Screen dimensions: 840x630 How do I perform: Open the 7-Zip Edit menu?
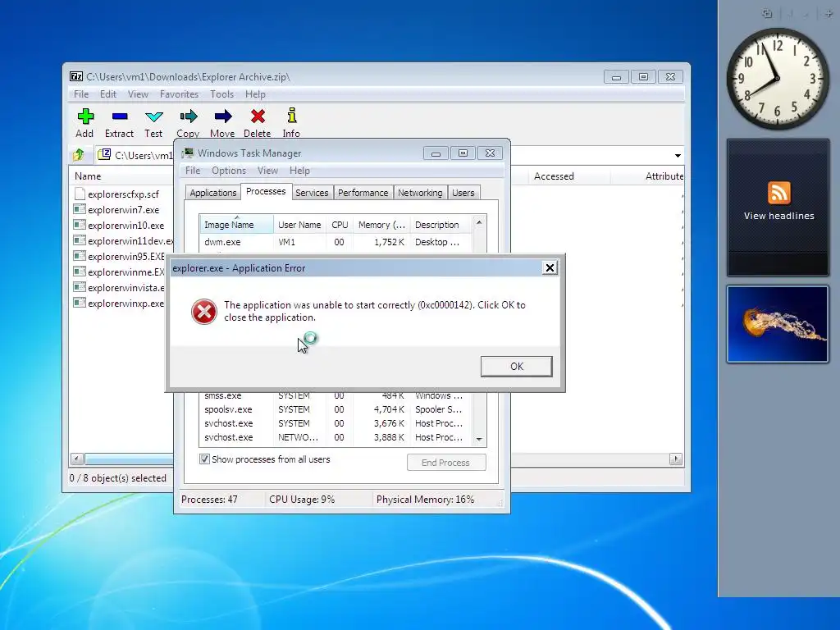tap(108, 94)
